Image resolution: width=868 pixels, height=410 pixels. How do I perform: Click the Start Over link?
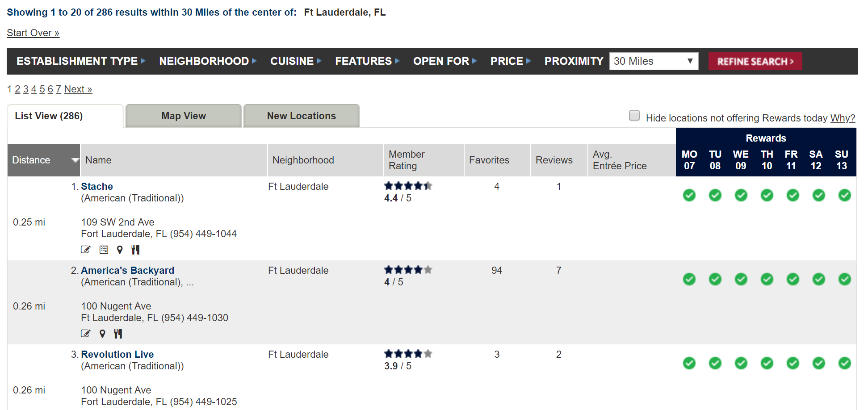pyautogui.click(x=33, y=33)
